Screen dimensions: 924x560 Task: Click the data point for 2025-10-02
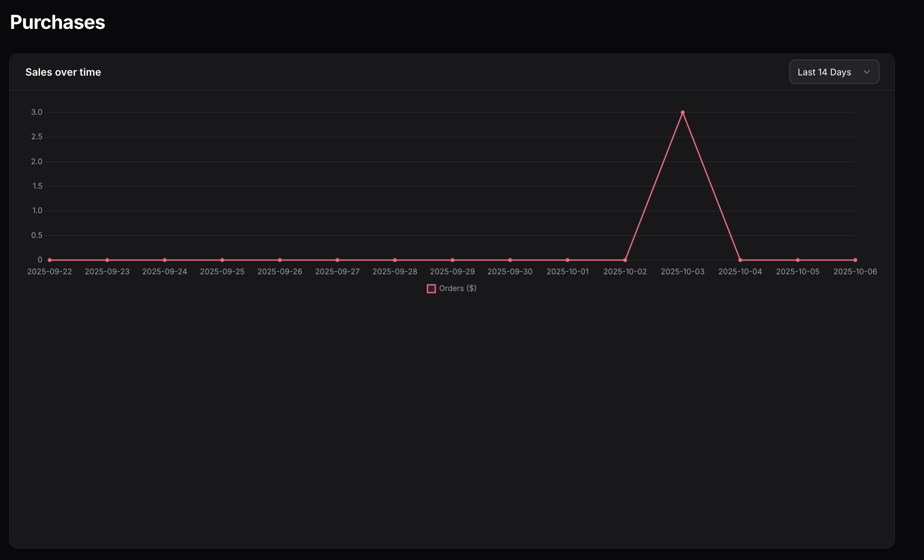[x=625, y=260]
